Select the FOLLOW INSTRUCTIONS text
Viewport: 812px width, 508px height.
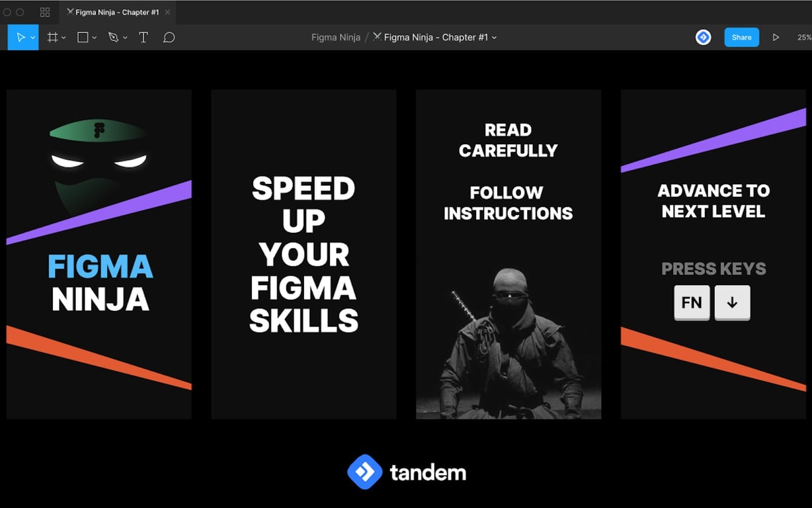[508, 203]
